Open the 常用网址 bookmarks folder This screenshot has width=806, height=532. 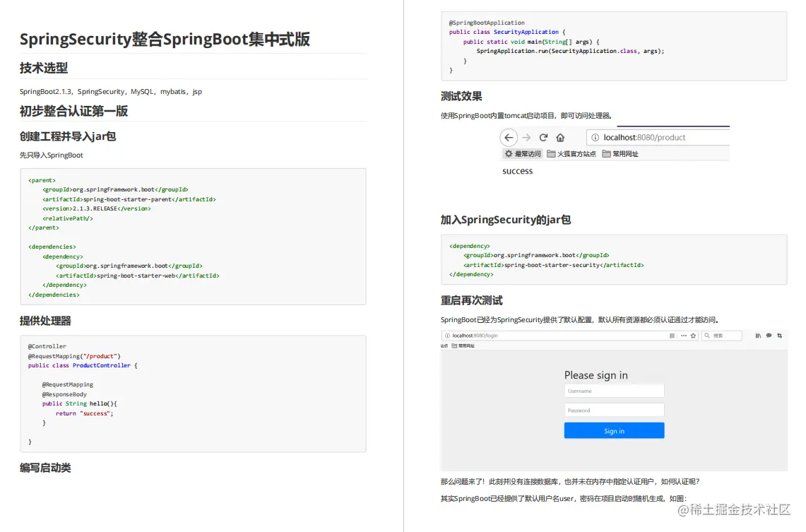620,153
